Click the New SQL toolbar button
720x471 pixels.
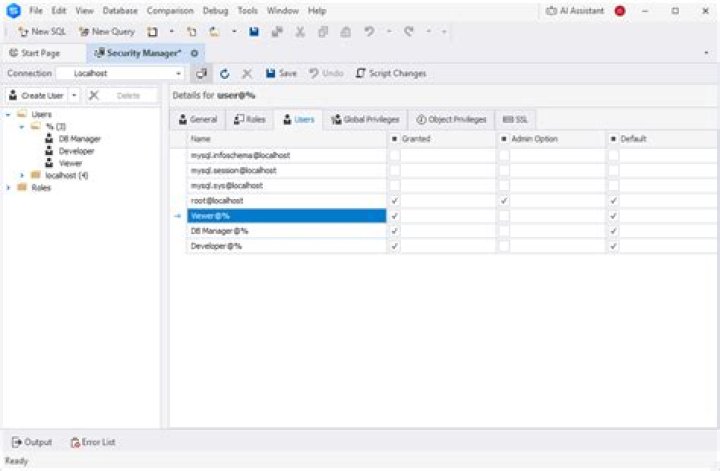(x=41, y=32)
